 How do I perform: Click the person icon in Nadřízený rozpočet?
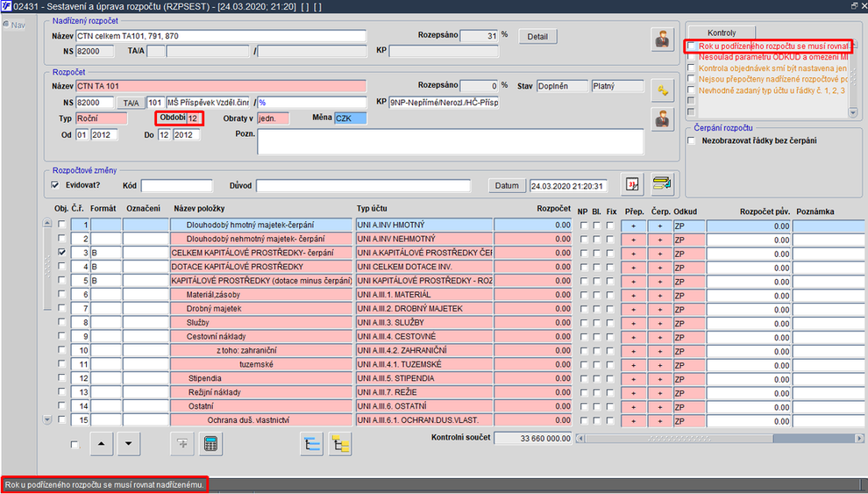coord(662,39)
